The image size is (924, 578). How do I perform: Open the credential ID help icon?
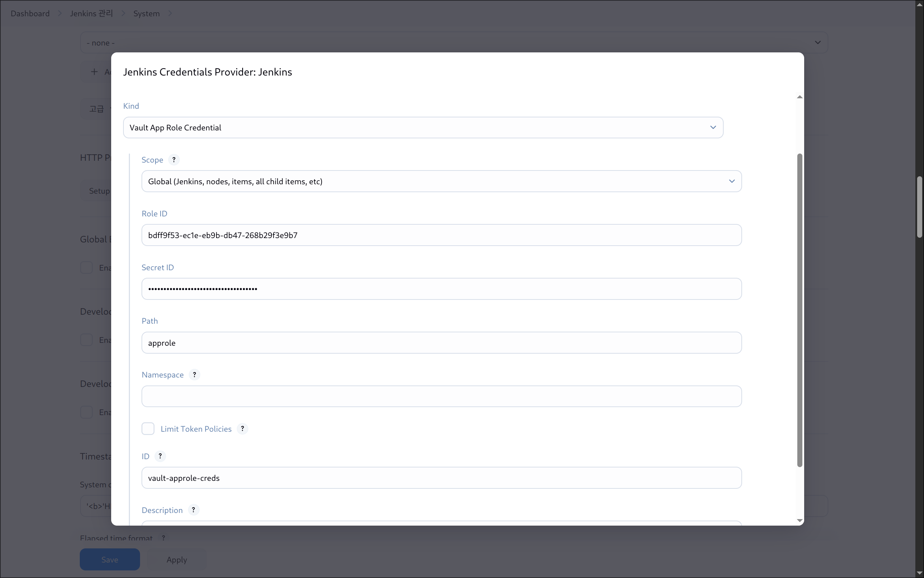point(160,456)
